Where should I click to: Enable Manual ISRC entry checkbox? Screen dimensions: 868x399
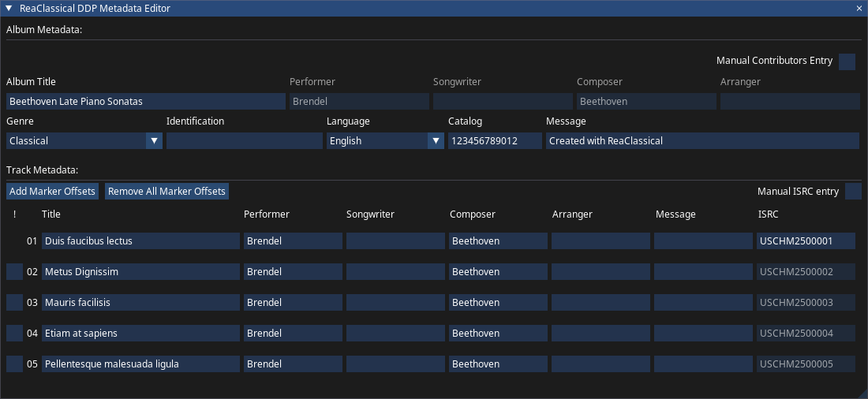click(853, 192)
